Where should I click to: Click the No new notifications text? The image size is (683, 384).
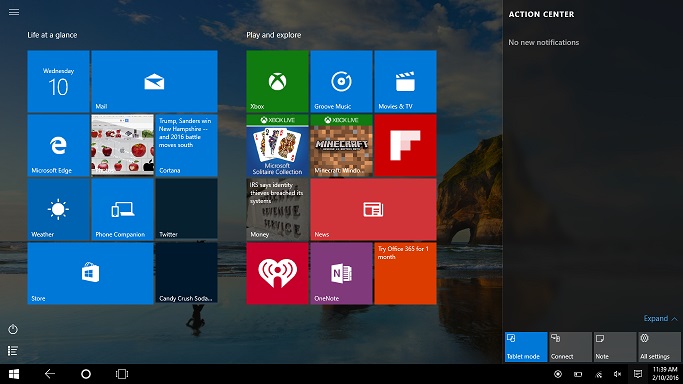[x=544, y=42]
